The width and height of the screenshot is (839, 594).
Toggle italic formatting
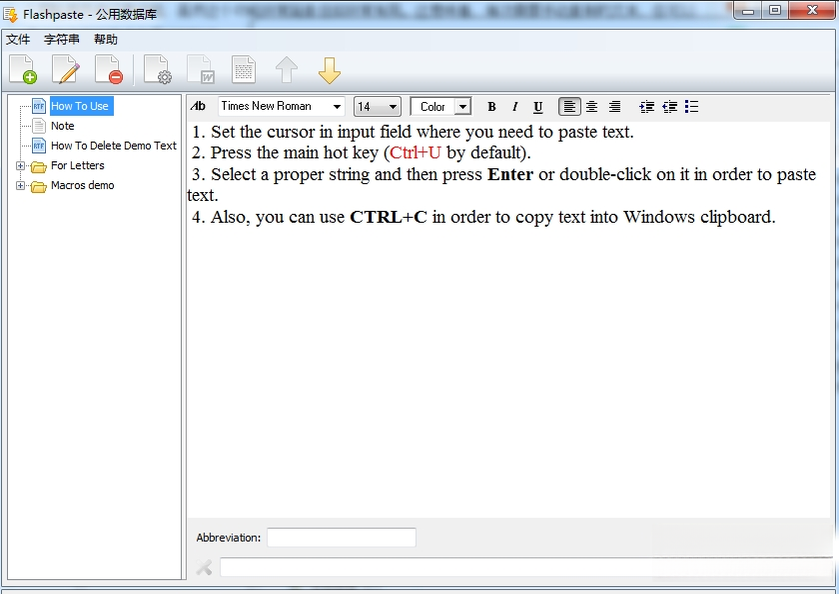click(515, 106)
